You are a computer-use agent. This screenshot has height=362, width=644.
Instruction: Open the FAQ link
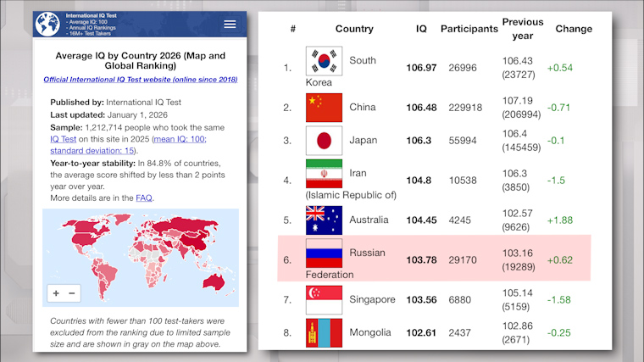point(144,198)
